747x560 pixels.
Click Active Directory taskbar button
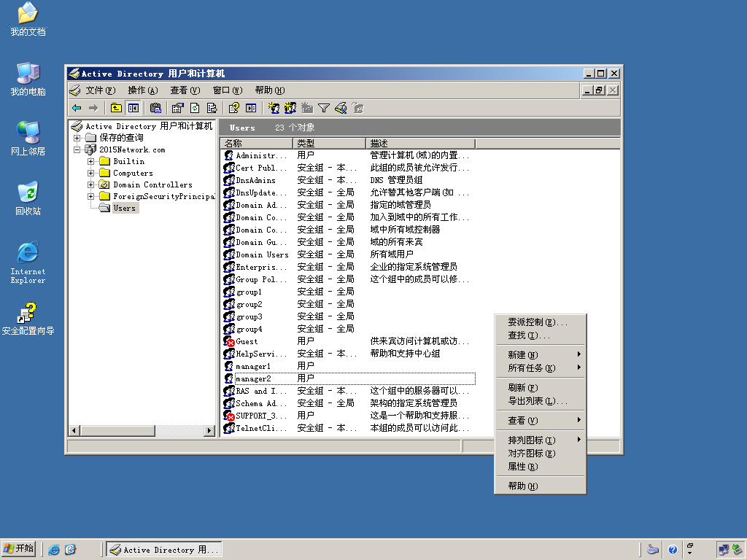click(x=163, y=550)
